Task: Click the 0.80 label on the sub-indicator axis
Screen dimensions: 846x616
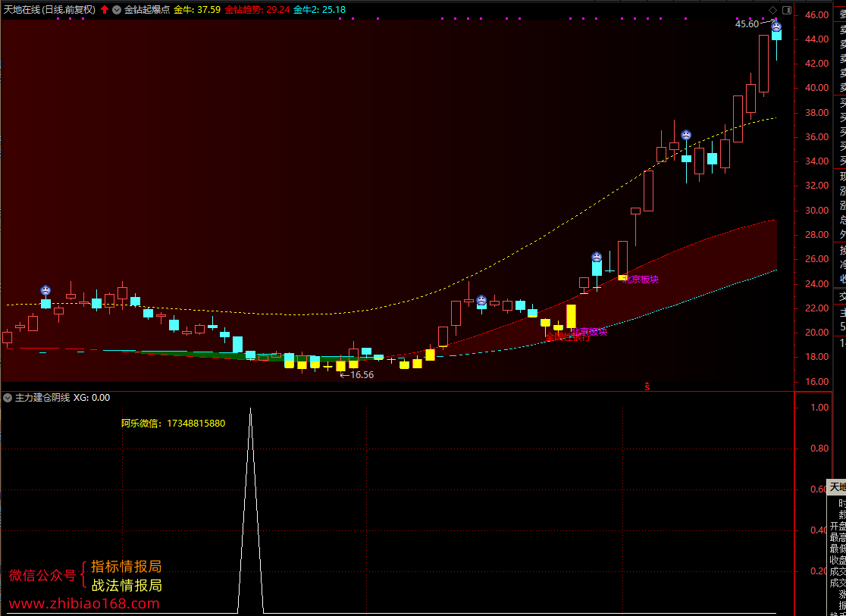Action: (x=819, y=449)
